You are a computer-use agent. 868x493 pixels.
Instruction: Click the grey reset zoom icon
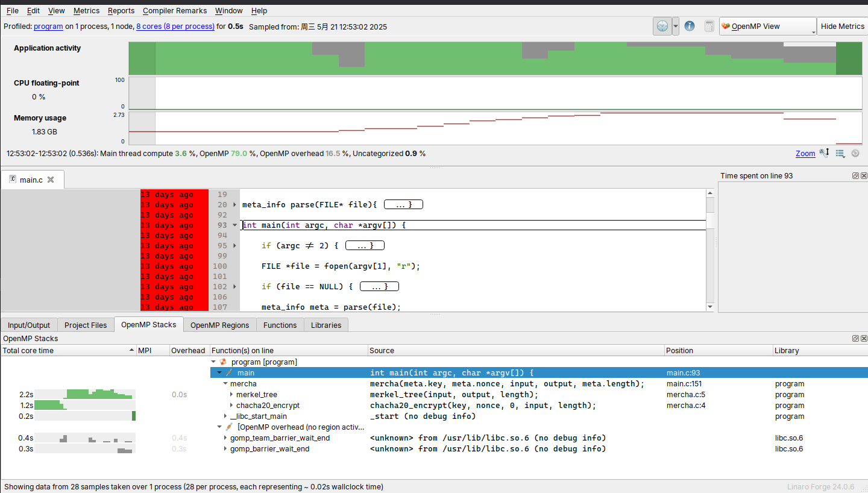[855, 153]
